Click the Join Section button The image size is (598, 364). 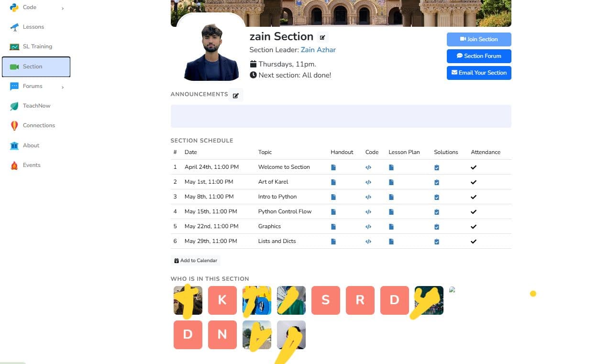pyautogui.click(x=478, y=39)
